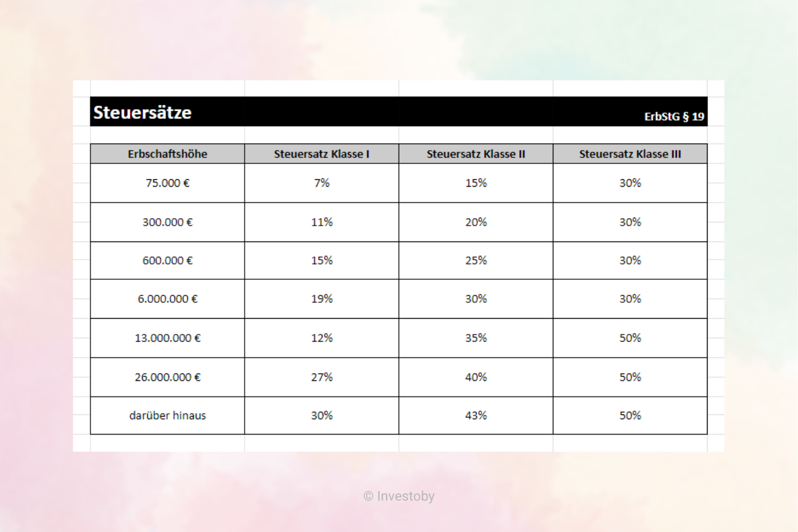The height and width of the screenshot is (532, 798).
Task: Click the 300.000 € cell
Action: pos(167,222)
